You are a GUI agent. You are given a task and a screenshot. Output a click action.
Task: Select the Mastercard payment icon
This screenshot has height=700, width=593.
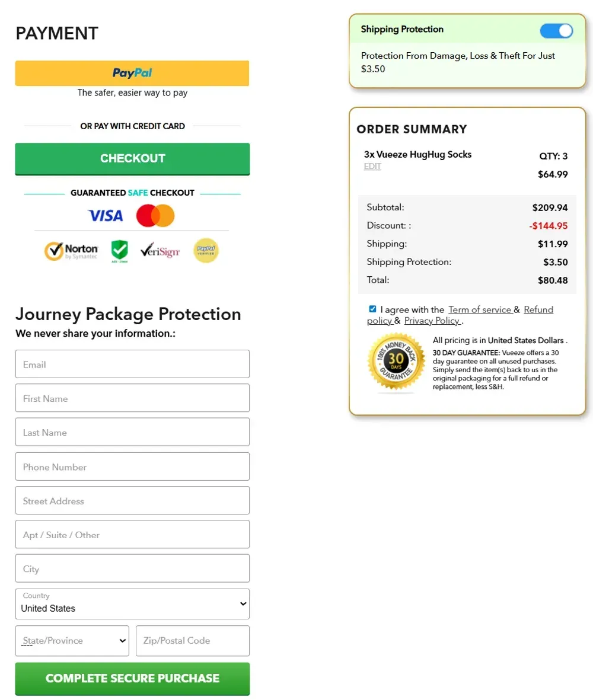[155, 216]
